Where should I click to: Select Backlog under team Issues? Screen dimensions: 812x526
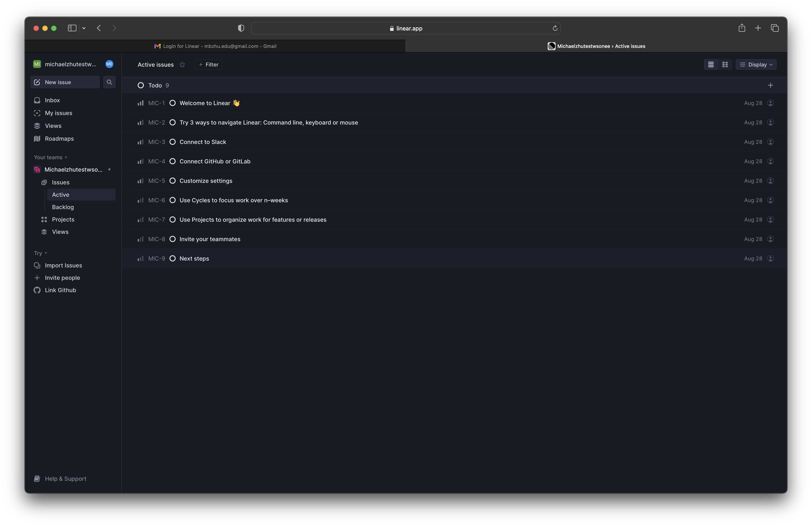click(x=63, y=207)
